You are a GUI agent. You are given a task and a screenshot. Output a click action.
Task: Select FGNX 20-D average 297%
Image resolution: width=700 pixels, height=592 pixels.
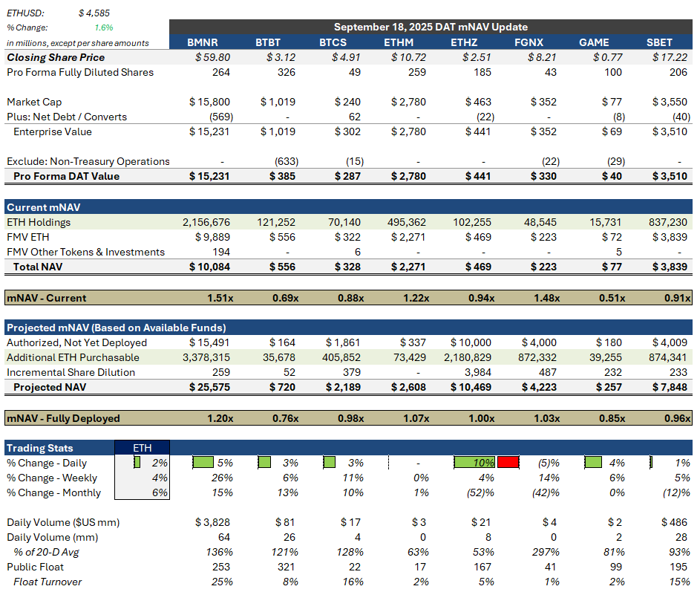pos(546,552)
